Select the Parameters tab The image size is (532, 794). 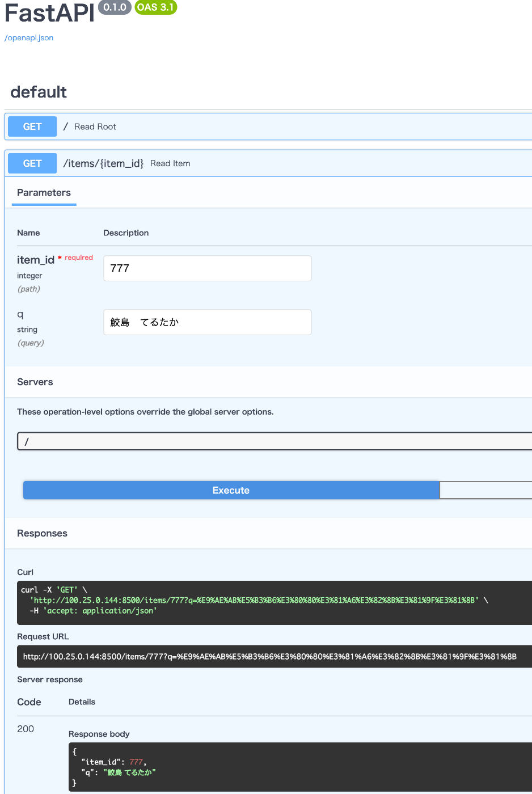click(44, 193)
